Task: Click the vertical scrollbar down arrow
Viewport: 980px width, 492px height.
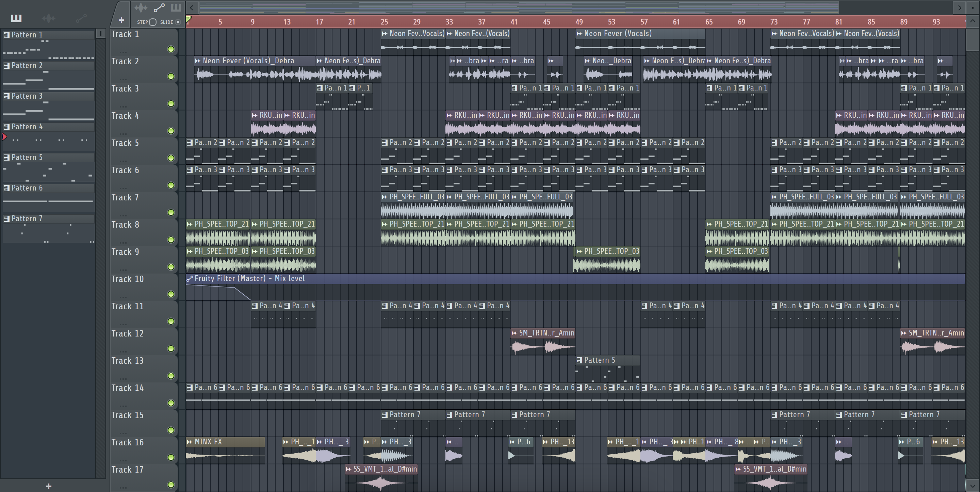Action: (973, 486)
